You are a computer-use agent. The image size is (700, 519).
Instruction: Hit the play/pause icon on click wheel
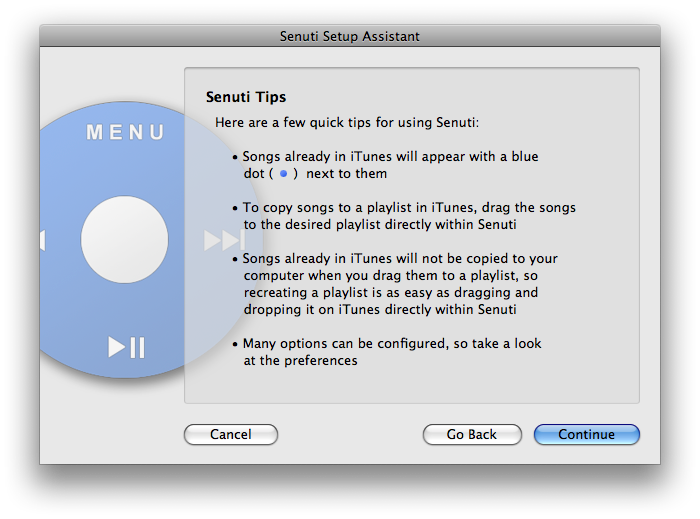127,347
